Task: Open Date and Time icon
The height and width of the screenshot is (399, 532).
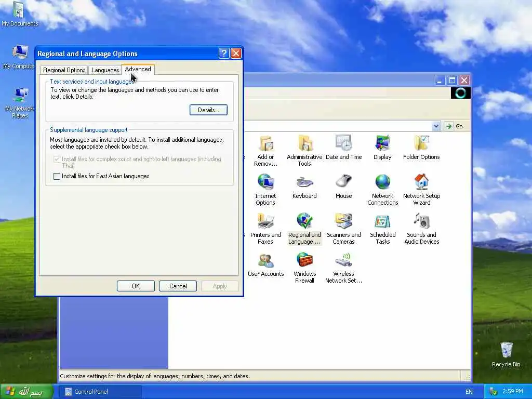Action: click(344, 143)
